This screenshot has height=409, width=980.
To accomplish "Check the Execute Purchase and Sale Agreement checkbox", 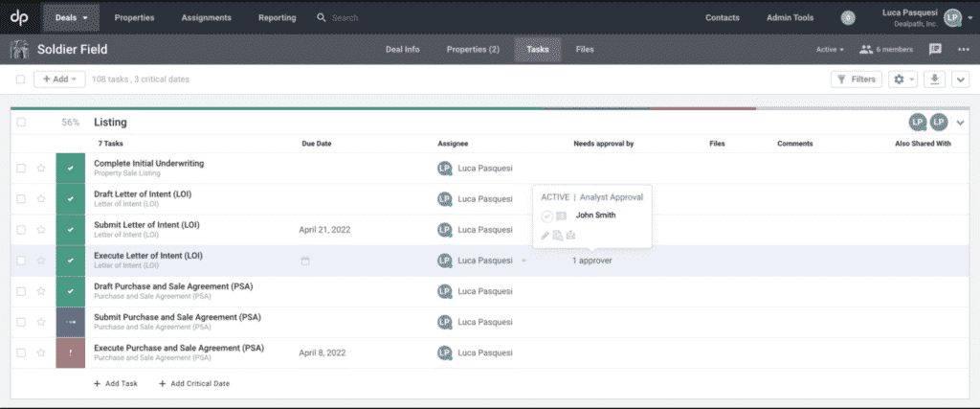I will pyautogui.click(x=21, y=352).
